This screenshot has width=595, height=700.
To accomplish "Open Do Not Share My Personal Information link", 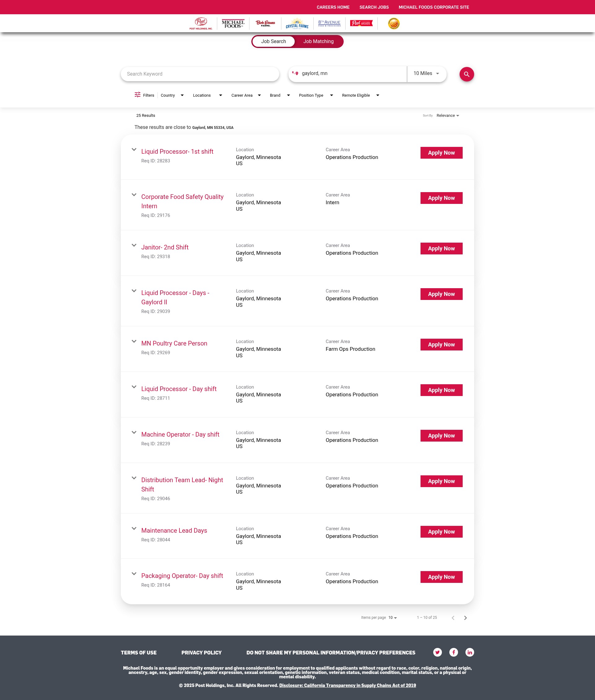I will pyautogui.click(x=331, y=653).
